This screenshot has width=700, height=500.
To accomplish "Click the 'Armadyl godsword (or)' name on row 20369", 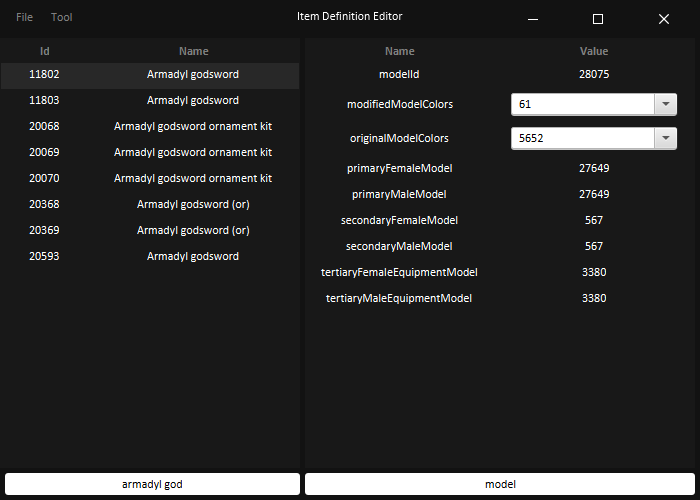I will click(193, 230).
